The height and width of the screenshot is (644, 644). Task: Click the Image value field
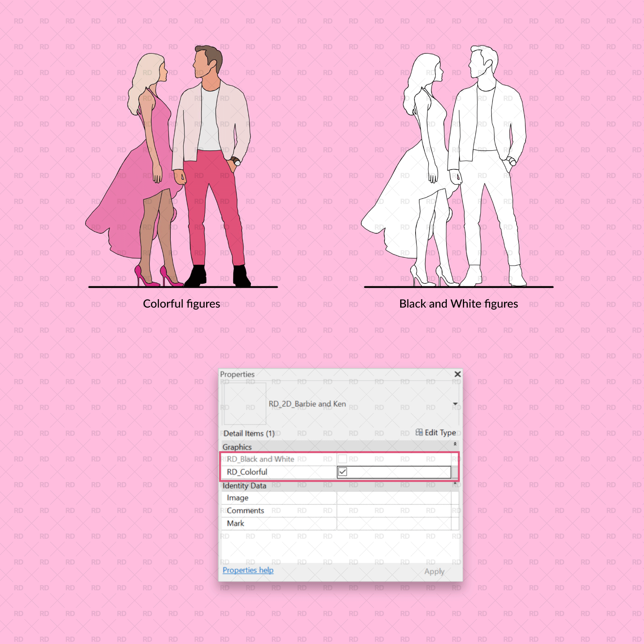tap(393, 498)
